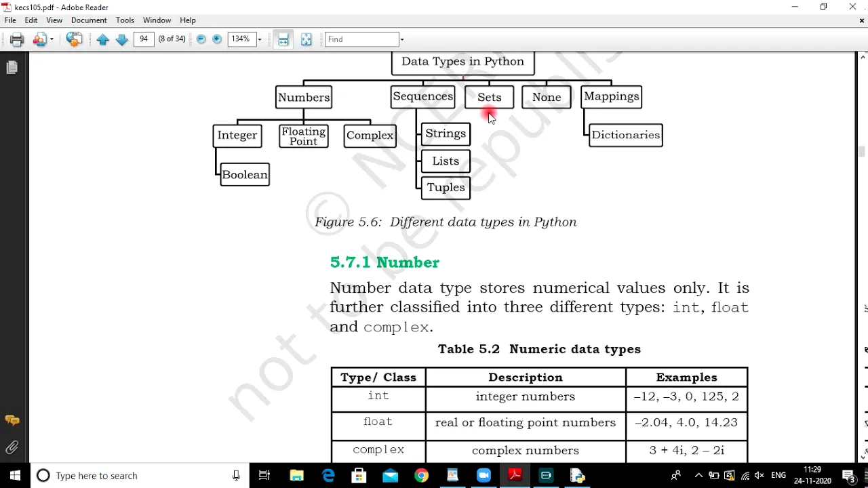868x488 pixels.
Task: Click the Windows Start button
Action: pos(15,476)
